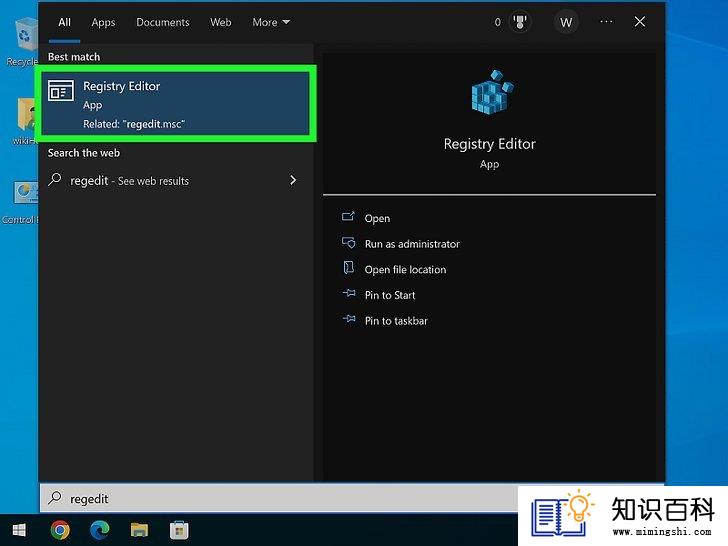This screenshot has height=546, width=728.
Task: Click the Registry Editor title in preview pane
Action: (489, 144)
